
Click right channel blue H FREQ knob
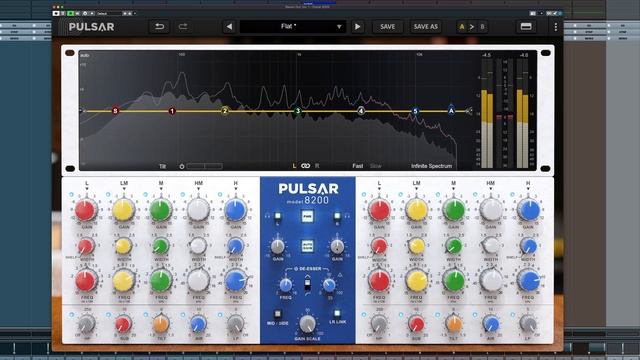(x=528, y=281)
